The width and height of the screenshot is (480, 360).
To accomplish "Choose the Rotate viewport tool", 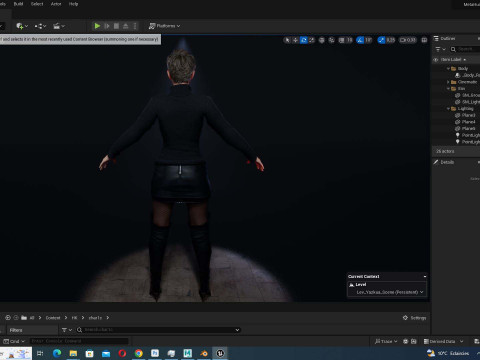I will [x=304, y=40].
